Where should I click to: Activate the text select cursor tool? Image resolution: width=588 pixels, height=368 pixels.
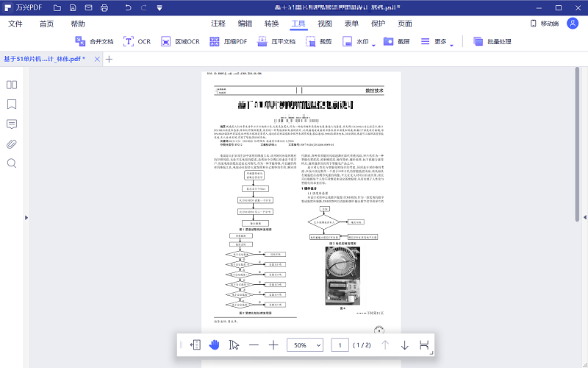tap(234, 344)
